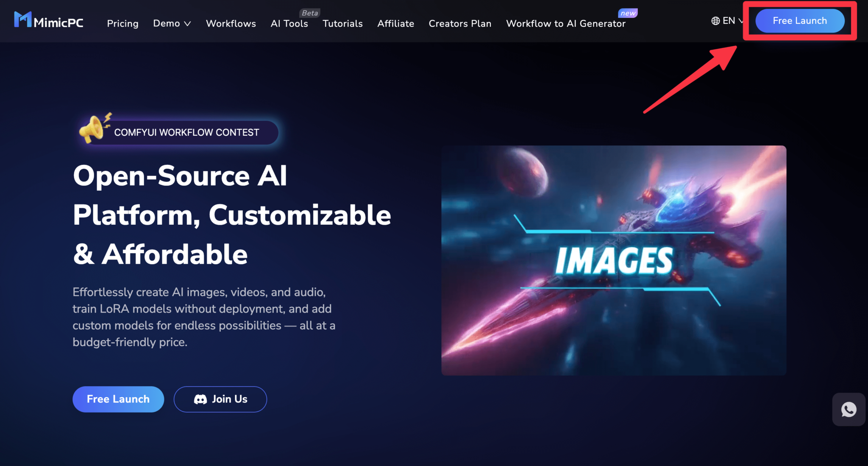Click Free Launch in the hero section

(x=118, y=399)
